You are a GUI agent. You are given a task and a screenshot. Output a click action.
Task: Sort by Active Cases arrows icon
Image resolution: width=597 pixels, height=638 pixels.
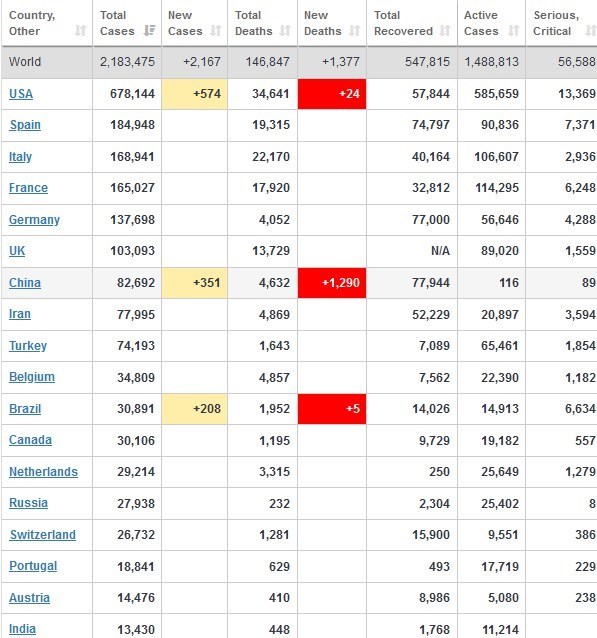pos(514,31)
